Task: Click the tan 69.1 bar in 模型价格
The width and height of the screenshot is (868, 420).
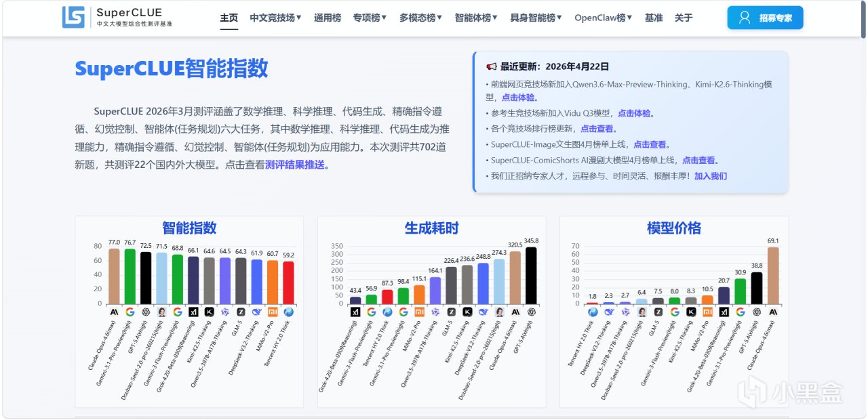Action: (773, 275)
